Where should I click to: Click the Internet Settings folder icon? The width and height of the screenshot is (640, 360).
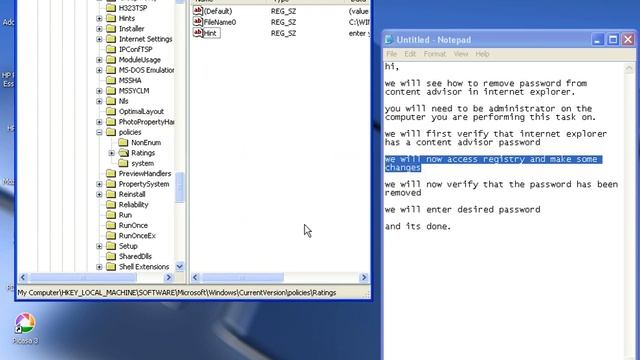coord(111,39)
